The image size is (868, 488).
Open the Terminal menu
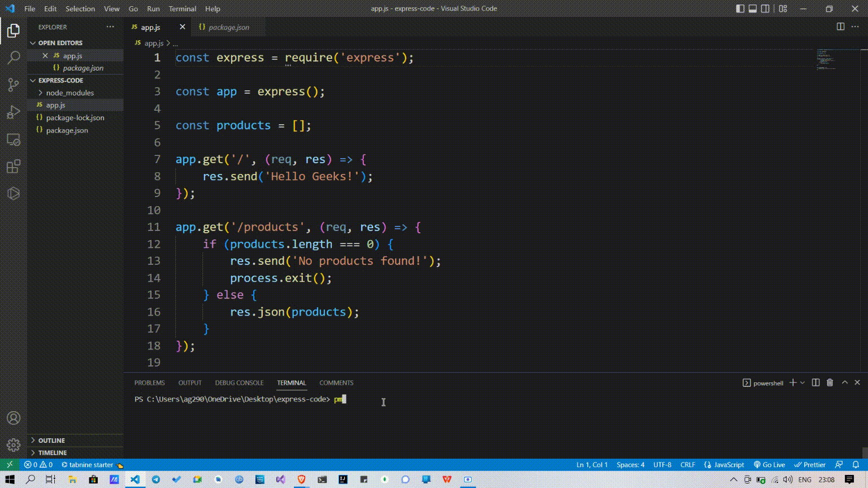tap(182, 8)
